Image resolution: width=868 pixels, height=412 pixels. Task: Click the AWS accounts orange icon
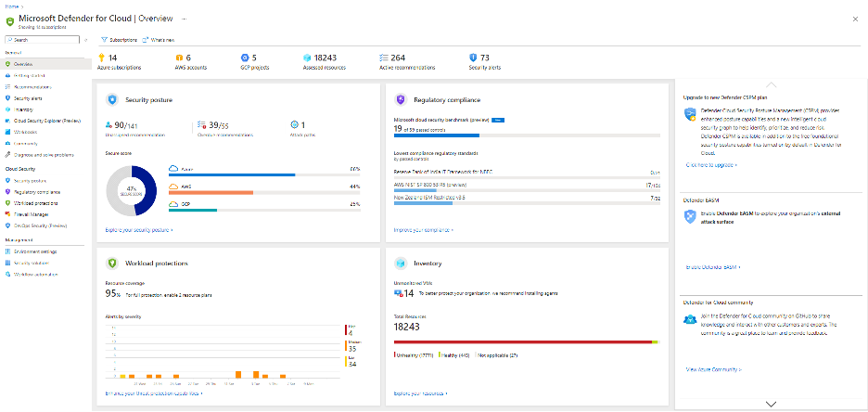click(179, 58)
